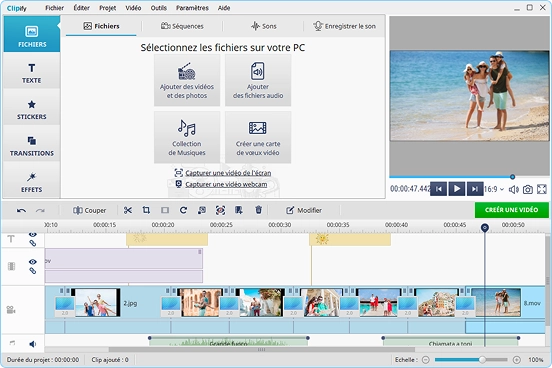Click the Couper button
Image resolution: width=552 pixels, height=368 pixels.
[89, 210]
